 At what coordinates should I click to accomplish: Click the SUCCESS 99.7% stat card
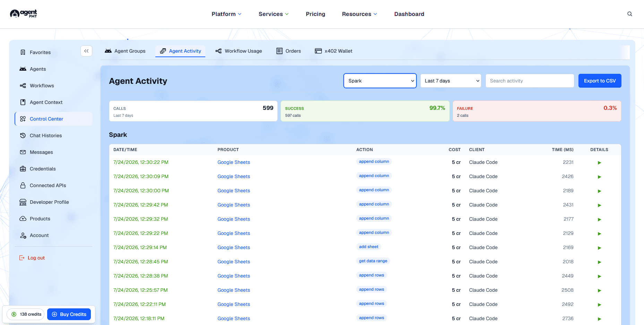[365, 111]
